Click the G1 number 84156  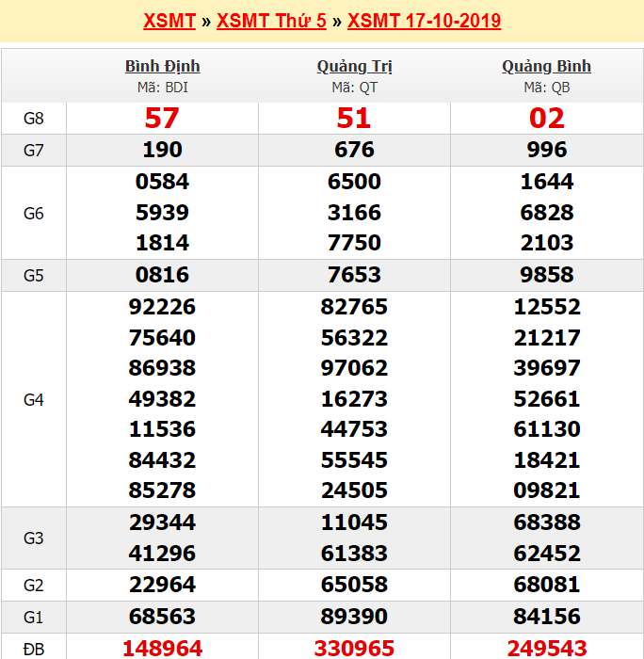point(546,617)
